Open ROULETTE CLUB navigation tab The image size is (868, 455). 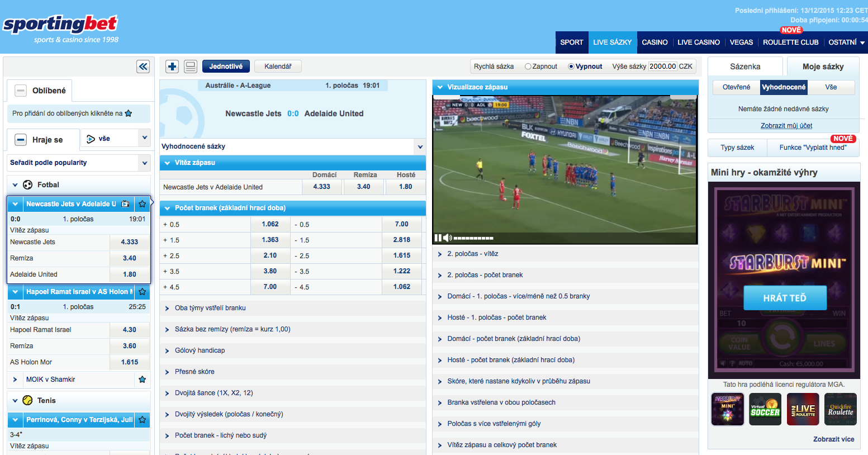click(x=790, y=42)
